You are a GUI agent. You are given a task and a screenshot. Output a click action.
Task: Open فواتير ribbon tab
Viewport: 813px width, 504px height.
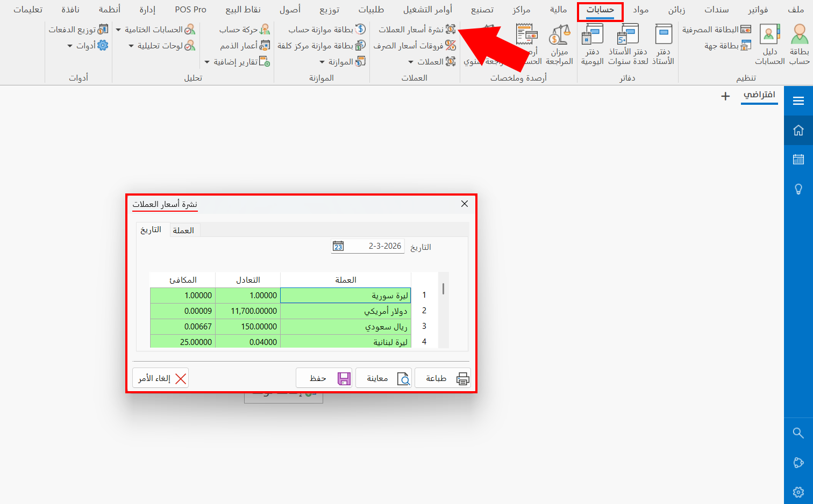[758, 10]
